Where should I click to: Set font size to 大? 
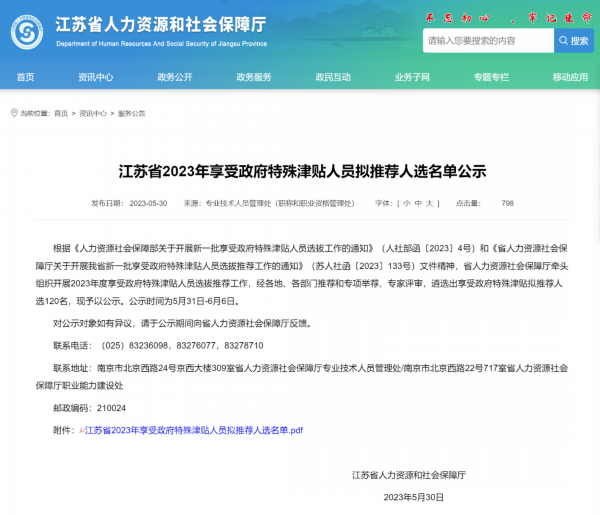430,203
